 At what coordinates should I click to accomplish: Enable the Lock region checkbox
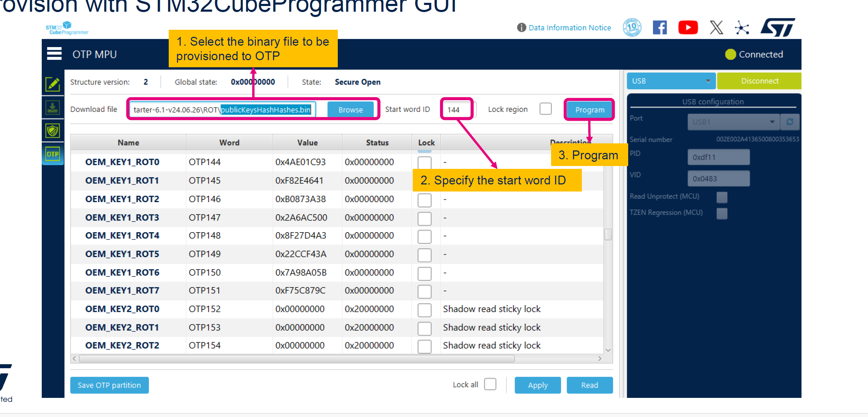[x=545, y=109]
